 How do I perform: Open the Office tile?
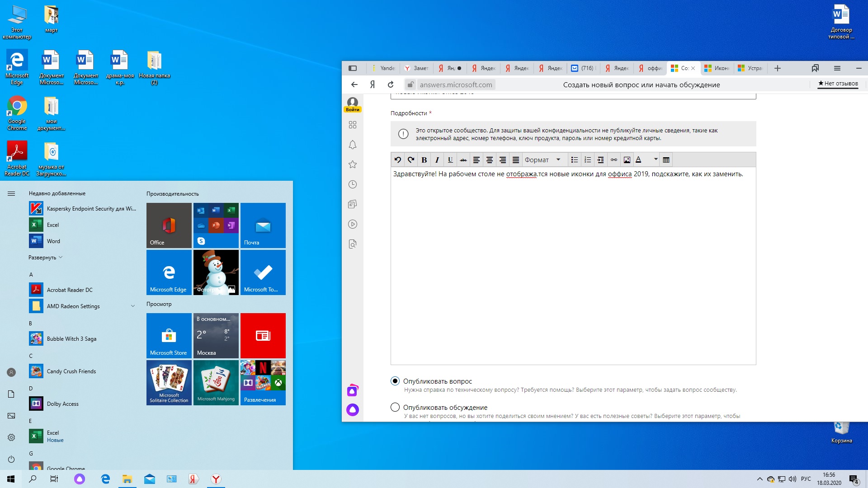pos(169,225)
